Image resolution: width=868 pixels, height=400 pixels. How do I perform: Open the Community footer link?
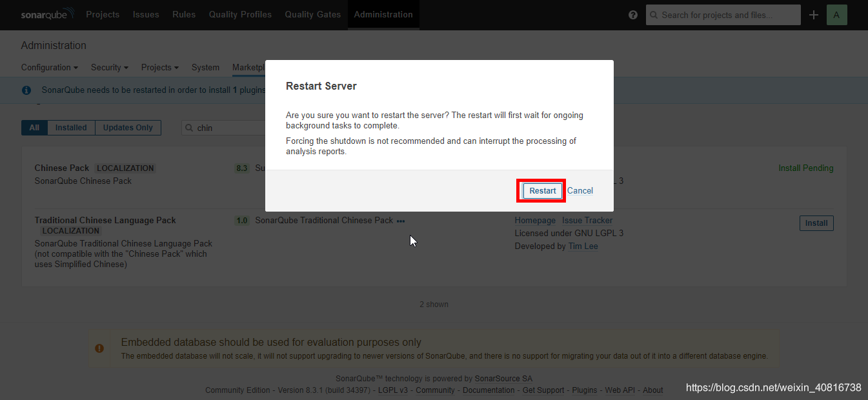(435, 390)
